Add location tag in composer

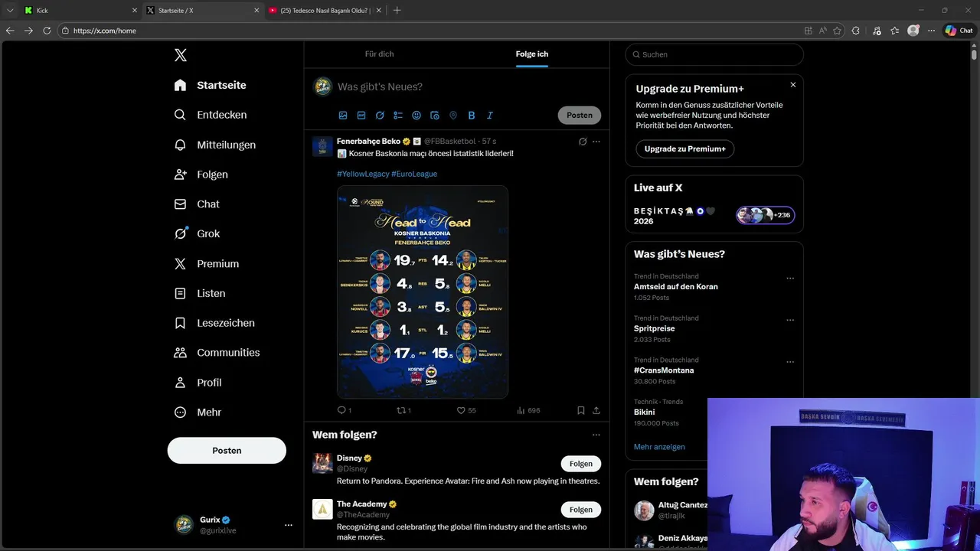click(453, 116)
